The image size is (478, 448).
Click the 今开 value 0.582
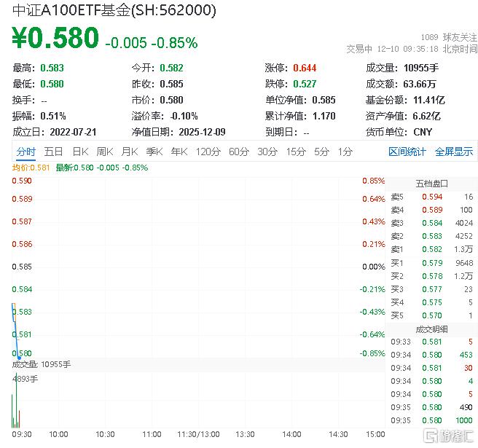pyautogui.click(x=172, y=68)
